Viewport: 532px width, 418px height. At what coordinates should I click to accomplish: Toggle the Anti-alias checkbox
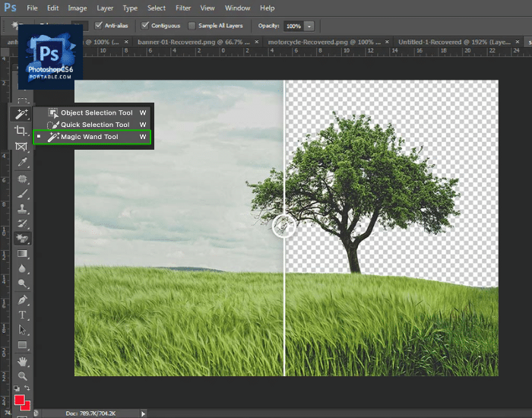pyautogui.click(x=98, y=25)
